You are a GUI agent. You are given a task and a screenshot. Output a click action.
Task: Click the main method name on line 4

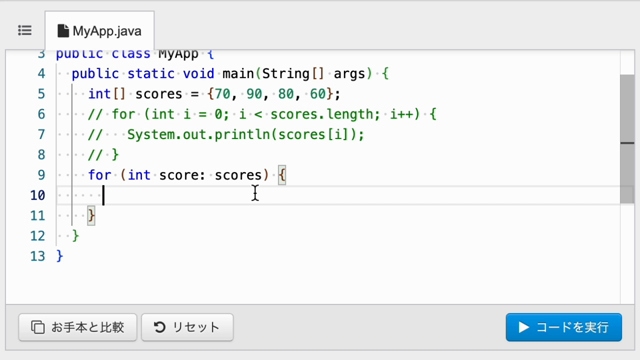pyautogui.click(x=238, y=73)
